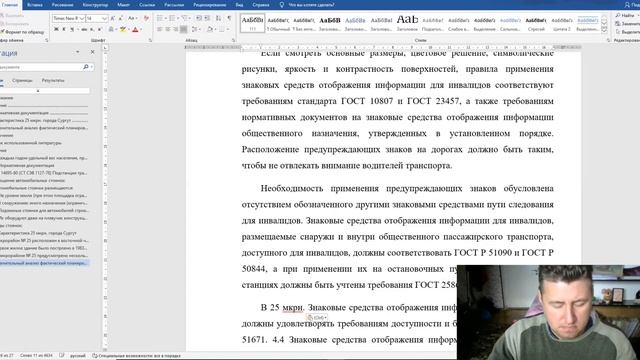Open the Styles pane launcher
Image resolution: width=640 pixels, height=360 pixels.
pyautogui.click(x=608, y=40)
